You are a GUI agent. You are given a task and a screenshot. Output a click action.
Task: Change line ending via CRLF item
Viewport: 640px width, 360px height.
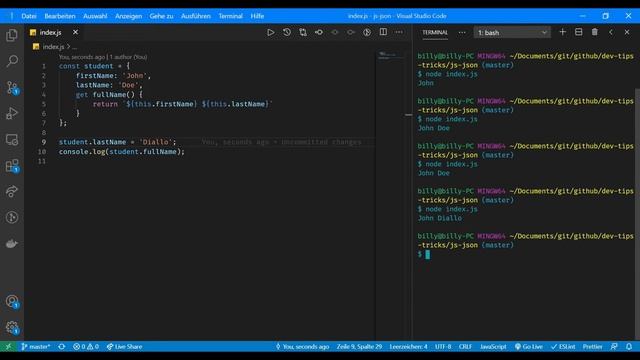click(465, 347)
